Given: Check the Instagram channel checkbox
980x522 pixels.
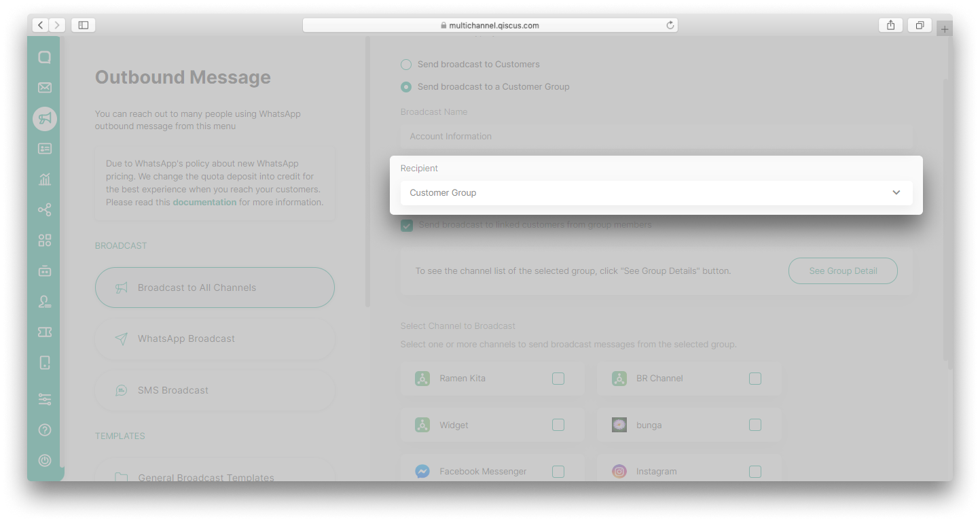Looking at the screenshot, I should click(755, 471).
